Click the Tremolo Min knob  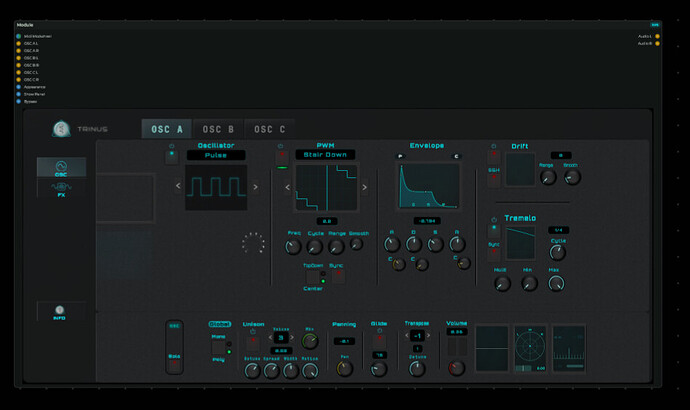point(529,284)
